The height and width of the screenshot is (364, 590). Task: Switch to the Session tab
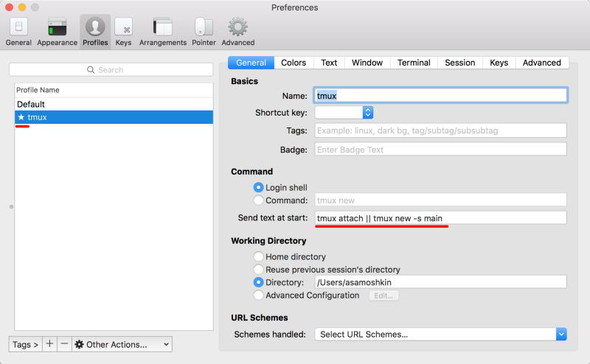click(459, 63)
